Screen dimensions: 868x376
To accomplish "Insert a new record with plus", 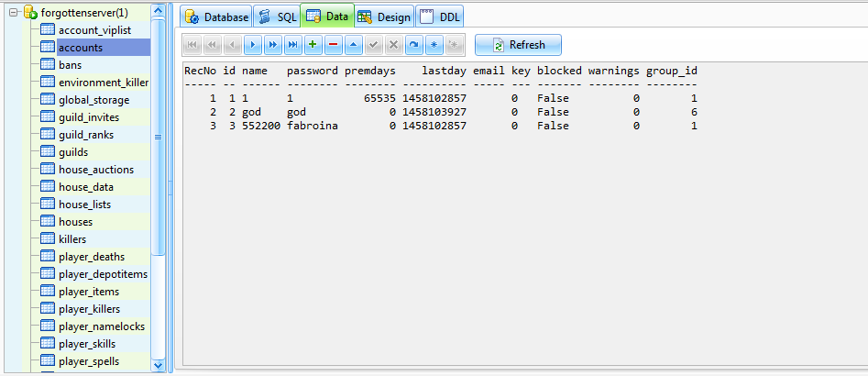I will coord(313,45).
